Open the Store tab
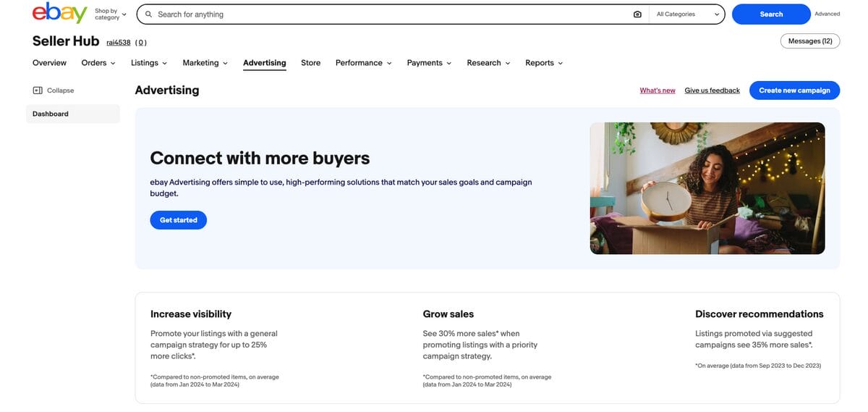 [x=311, y=63]
